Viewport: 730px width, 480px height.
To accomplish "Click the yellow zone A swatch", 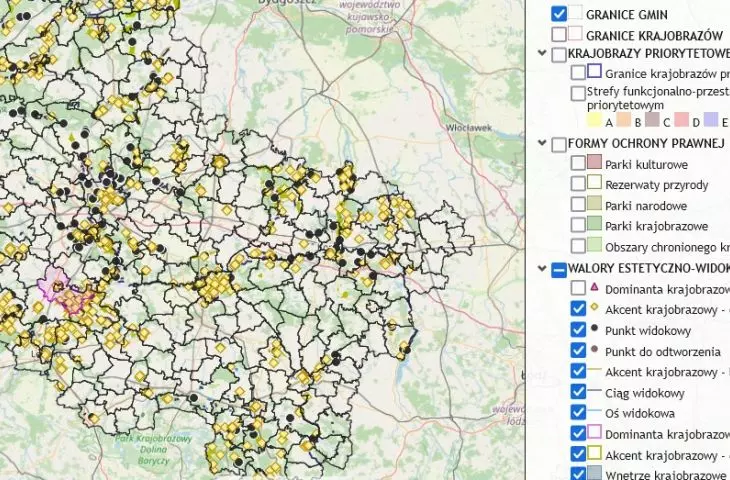I will click(x=594, y=120).
